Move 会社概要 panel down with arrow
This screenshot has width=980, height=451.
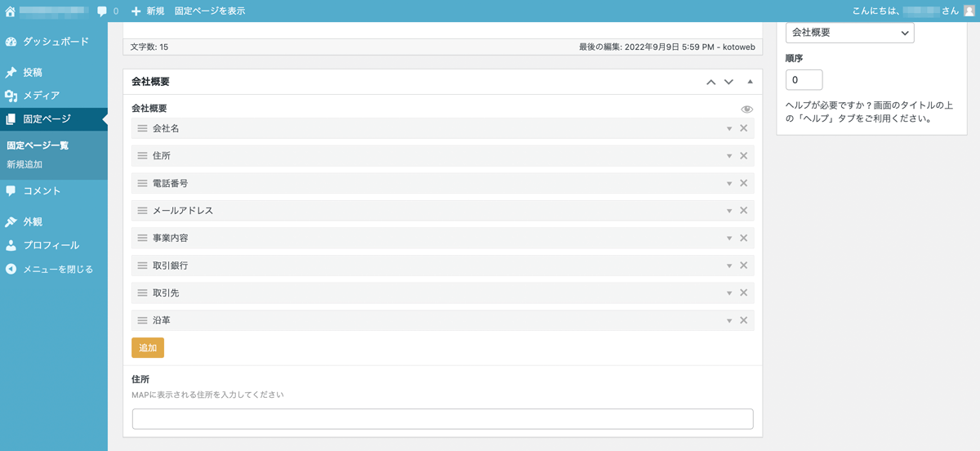(729, 83)
